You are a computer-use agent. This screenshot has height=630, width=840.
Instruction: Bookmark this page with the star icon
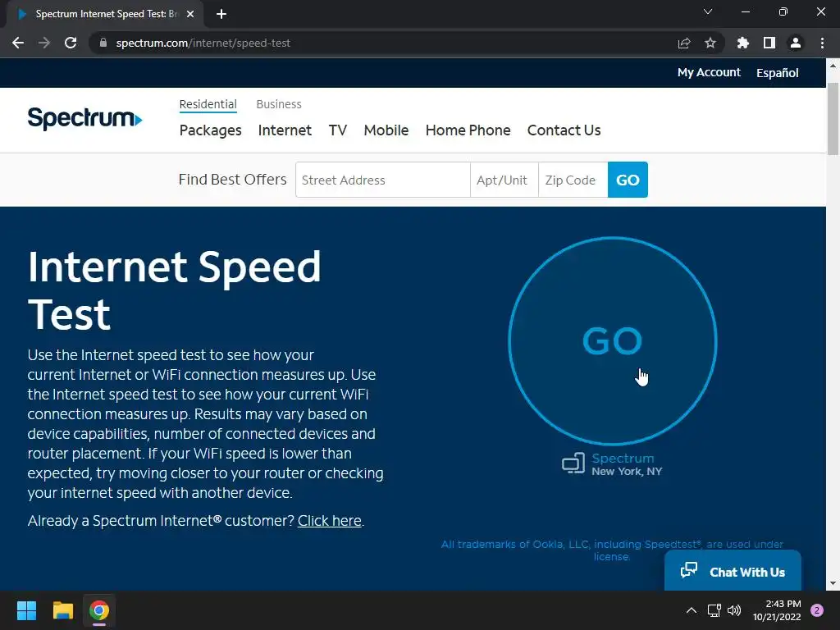(x=710, y=43)
